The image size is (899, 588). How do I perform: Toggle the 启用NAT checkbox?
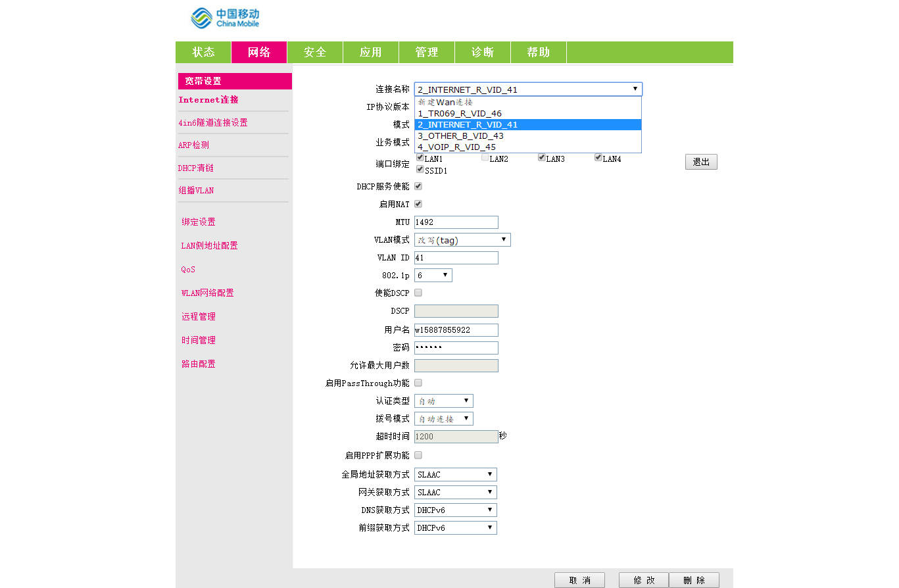click(x=418, y=205)
